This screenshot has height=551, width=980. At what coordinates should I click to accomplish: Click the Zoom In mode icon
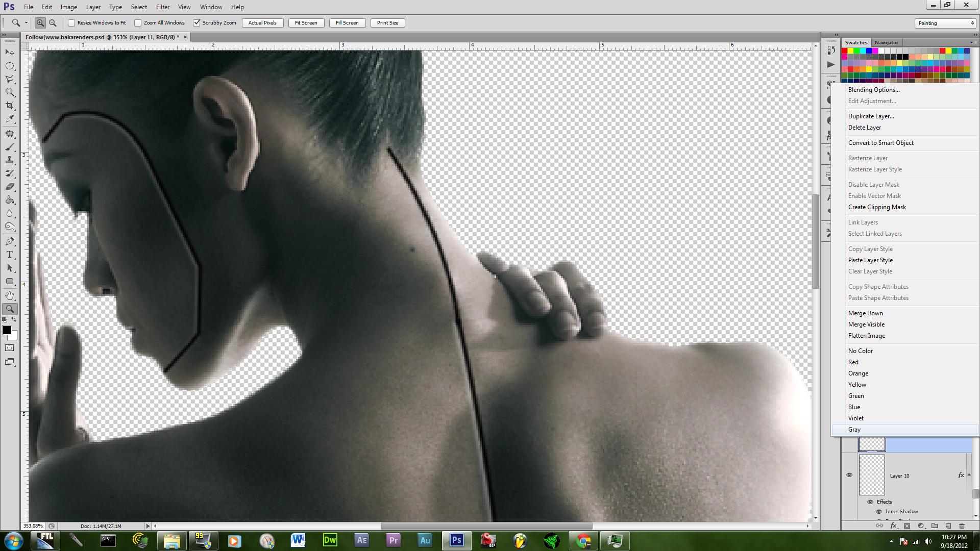click(x=40, y=23)
